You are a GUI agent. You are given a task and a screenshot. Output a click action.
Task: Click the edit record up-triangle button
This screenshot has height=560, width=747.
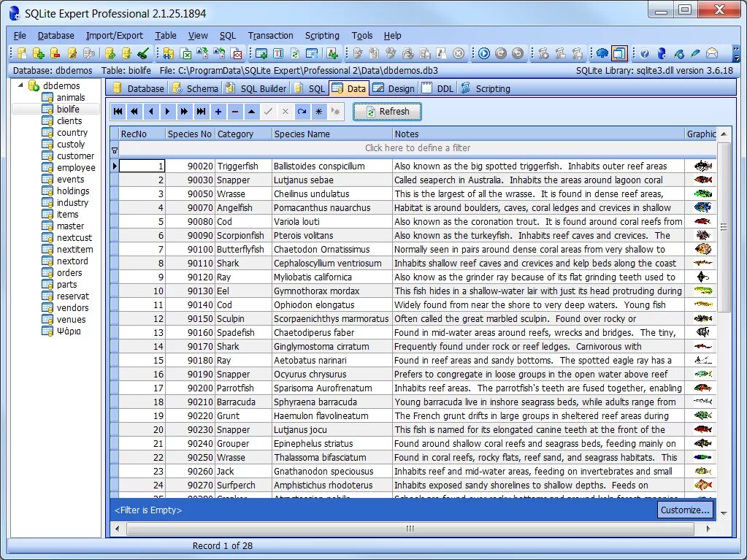[251, 112]
